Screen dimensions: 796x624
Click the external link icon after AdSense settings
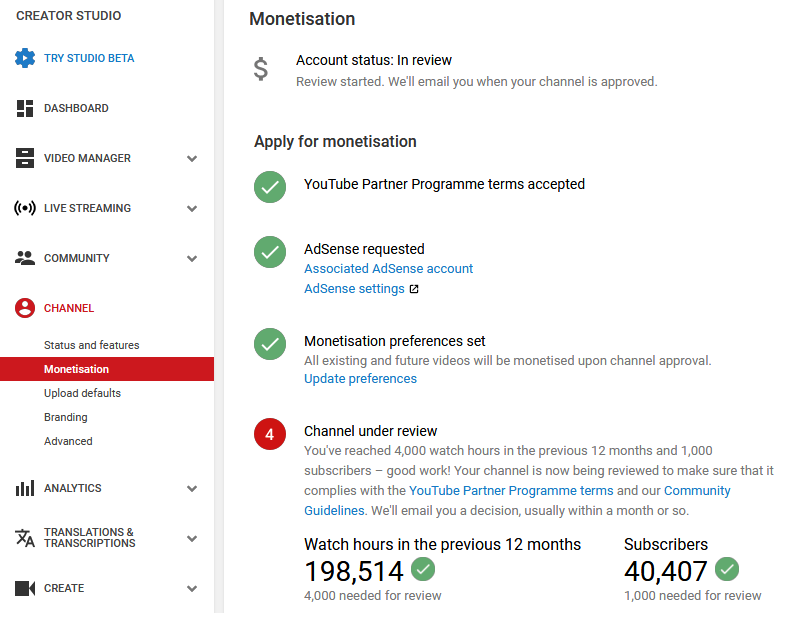(414, 289)
